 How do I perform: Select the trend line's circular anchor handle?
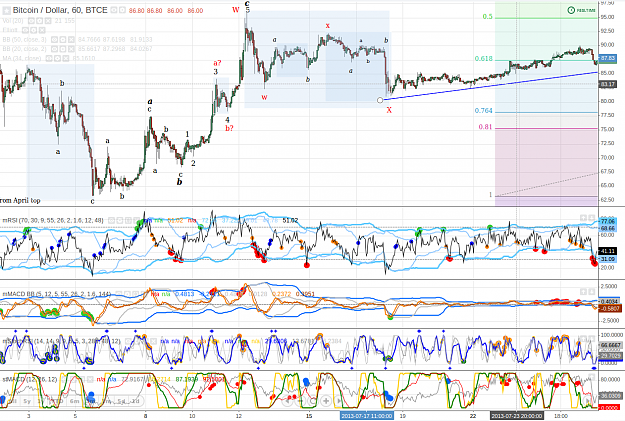tap(380, 100)
